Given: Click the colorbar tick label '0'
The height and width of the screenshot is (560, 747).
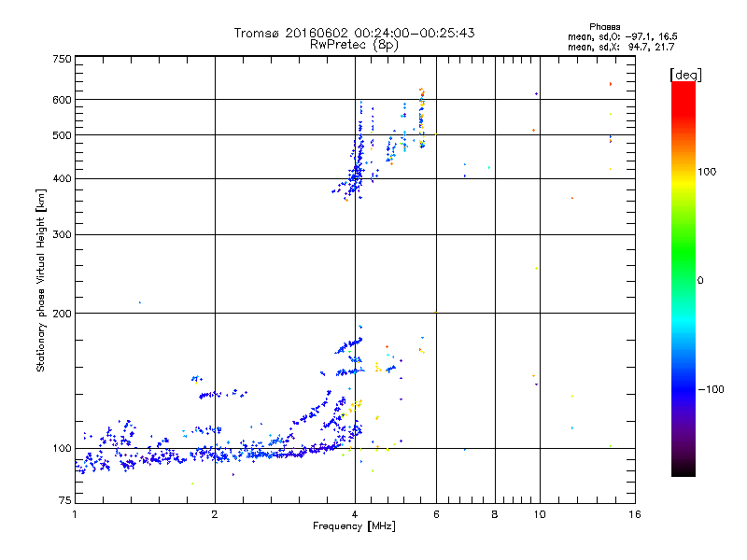Looking at the screenshot, I should pos(700,281).
